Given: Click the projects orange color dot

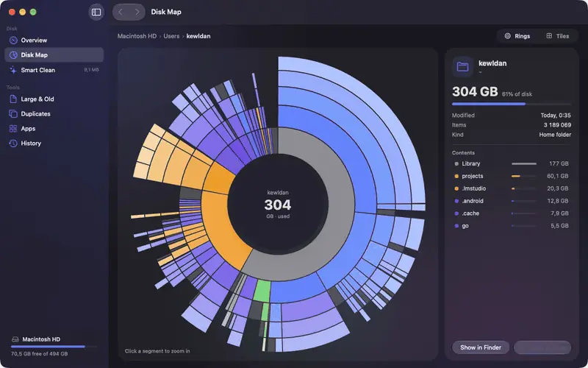Looking at the screenshot, I should pos(456,176).
